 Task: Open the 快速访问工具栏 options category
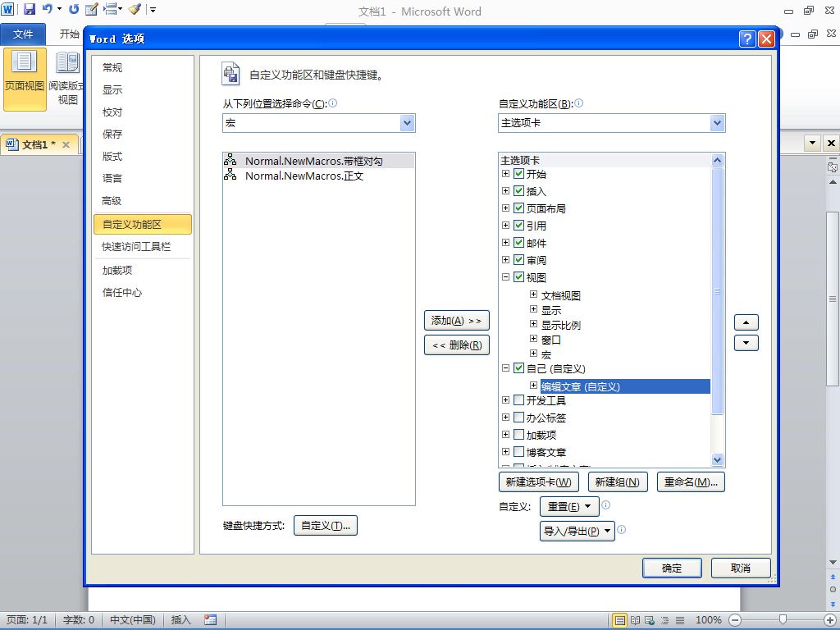[x=136, y=246]
